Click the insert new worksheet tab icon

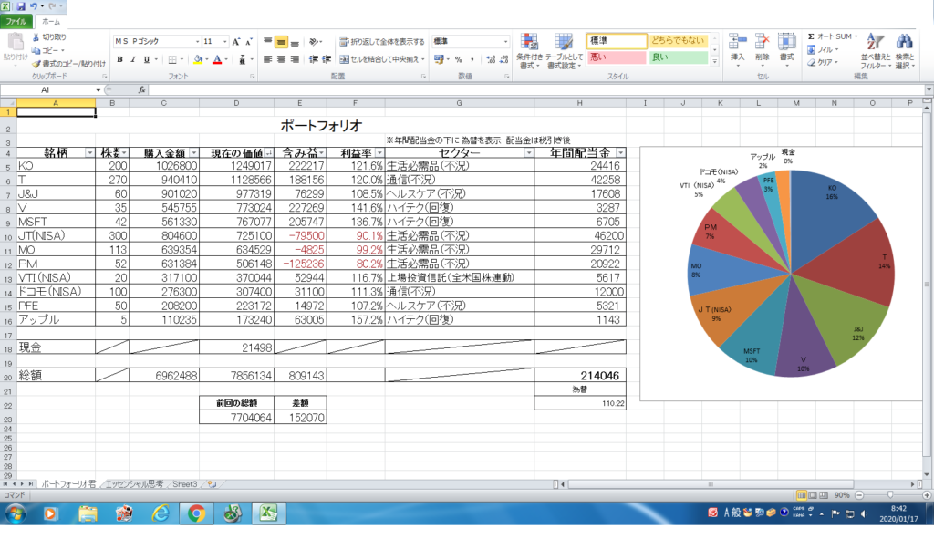pos(212,484)
